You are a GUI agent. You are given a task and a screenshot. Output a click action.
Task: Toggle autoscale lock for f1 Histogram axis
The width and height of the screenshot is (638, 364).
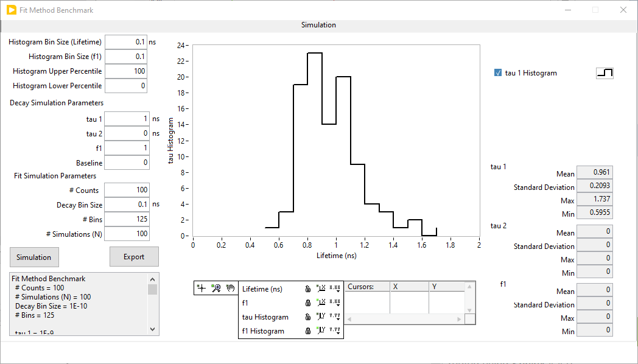(x=308, y=331)
